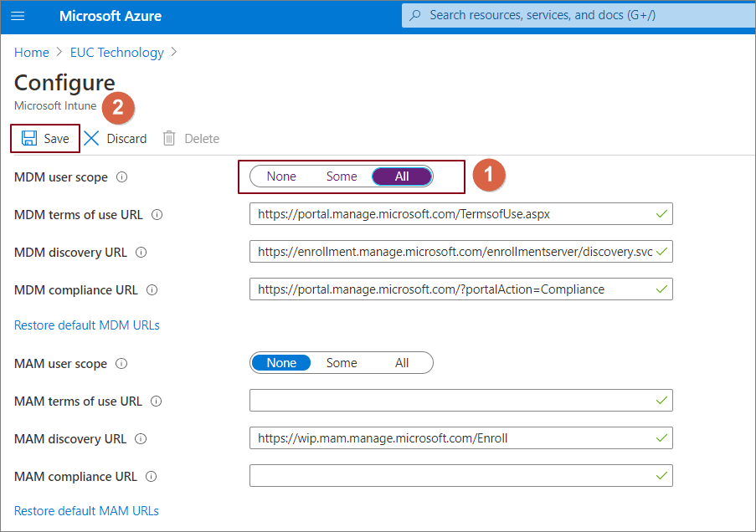Click the MAM compliance URL label
This screenshot has height=532, width=756.
click(75, 477)
